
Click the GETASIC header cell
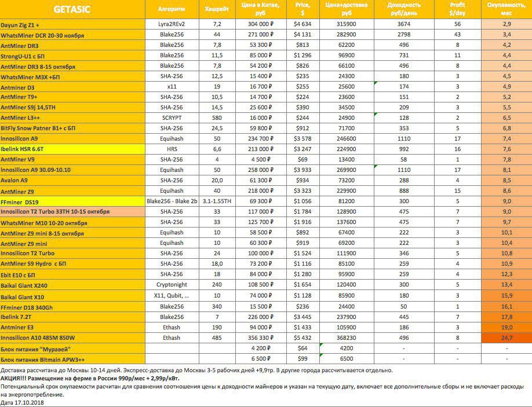(x=72, y=9)
